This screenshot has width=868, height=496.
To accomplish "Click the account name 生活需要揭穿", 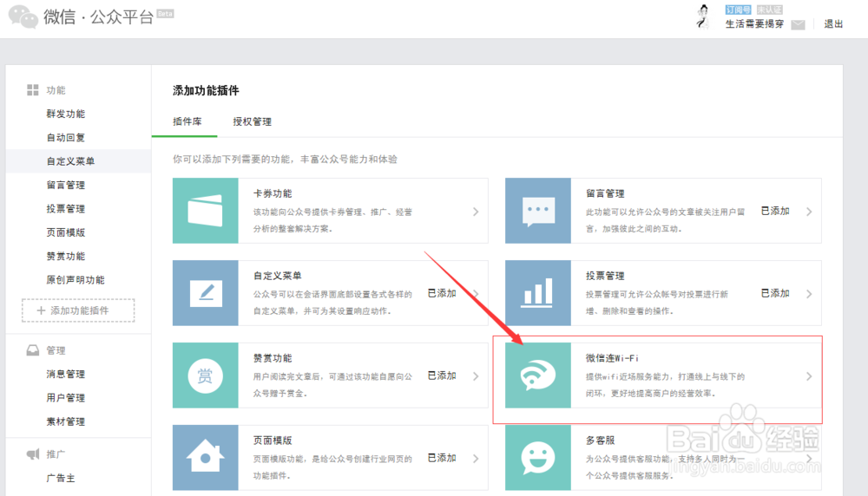I will pos(754,23).
